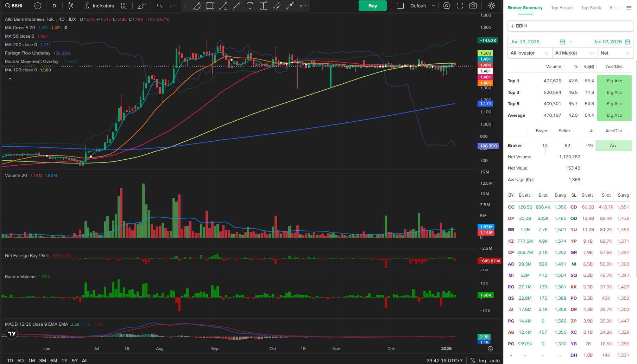This screenshot has width=637, height=364.
Task: Set the time range to 6M
Action: coord(53,360)
